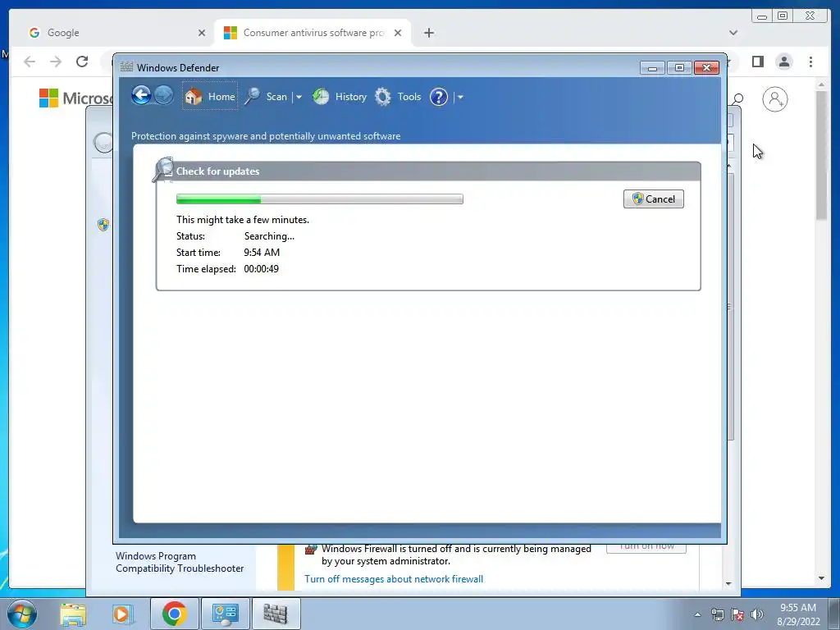Launch Windows Media Player from taskbar
The height and width of the screenshot is (630, 840).
(x=121, y=614)
